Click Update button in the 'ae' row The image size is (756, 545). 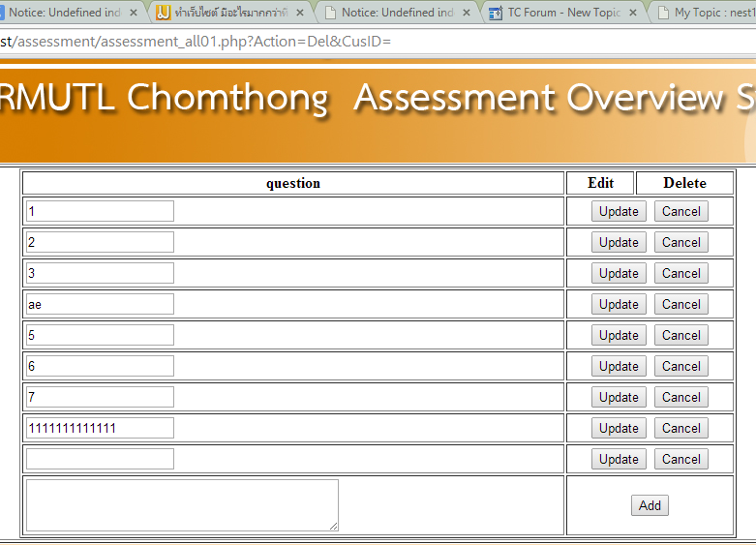click(x=619, y=304)
